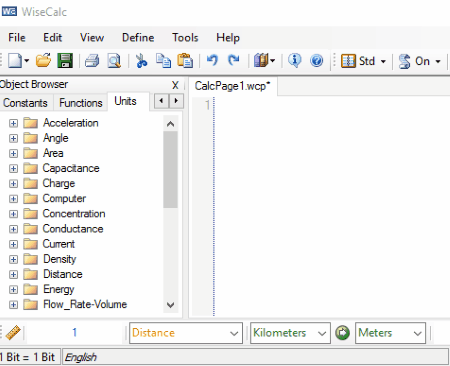
Task: Print the current calc page
Action: 92,61
